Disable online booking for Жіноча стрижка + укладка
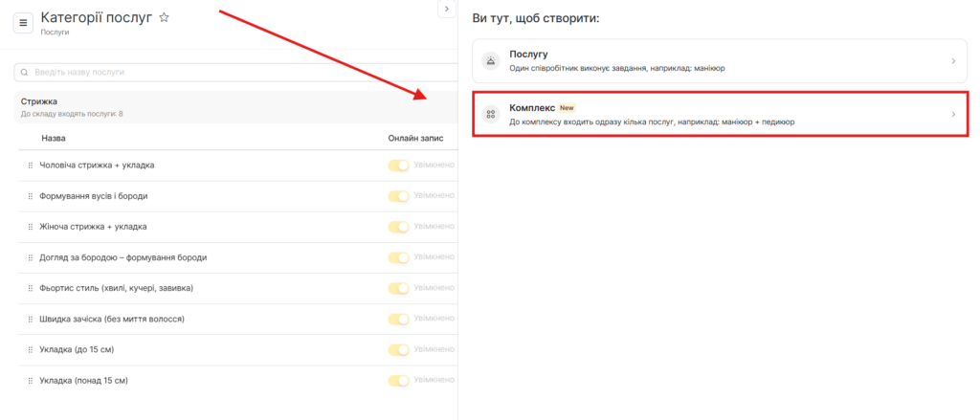This screenshot has height=420, width=980. (398, 227)
